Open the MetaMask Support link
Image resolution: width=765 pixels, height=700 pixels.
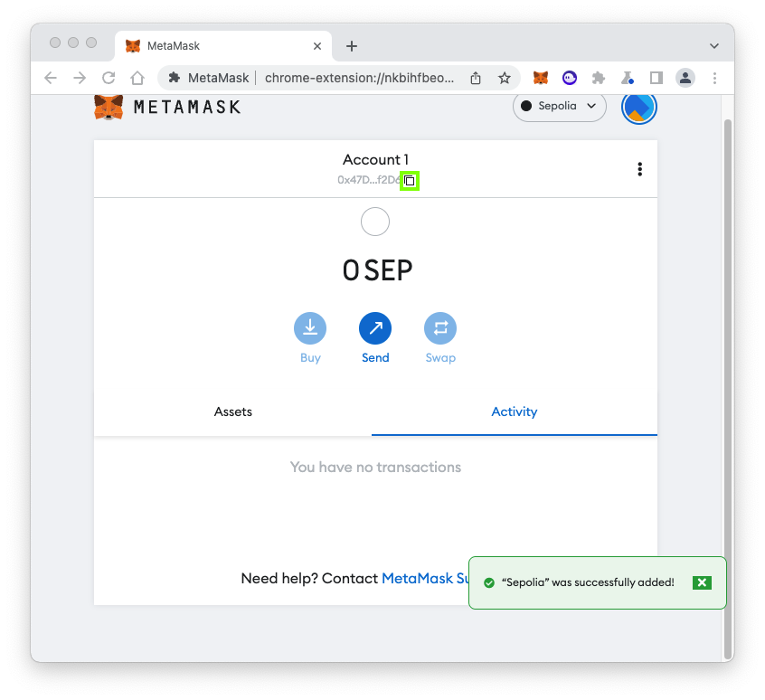(x=424, y=578)
